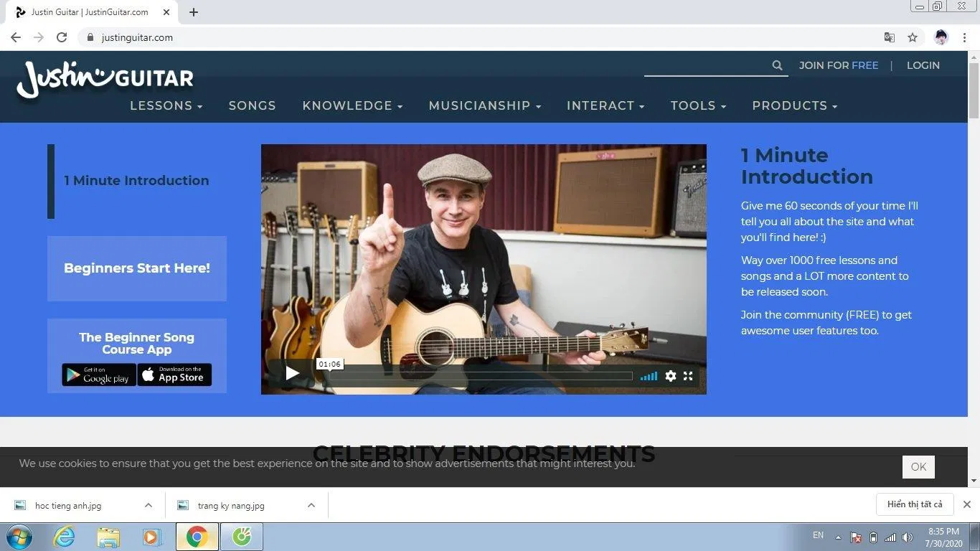Viewport: 980px width, 551px height.
Task: Click the LOGIN link
Action: tap(923, 65)
